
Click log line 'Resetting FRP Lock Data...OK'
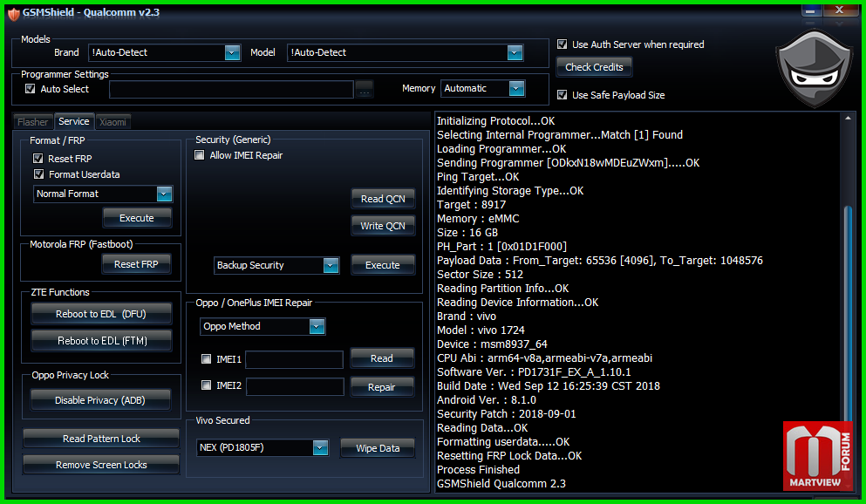509,456
